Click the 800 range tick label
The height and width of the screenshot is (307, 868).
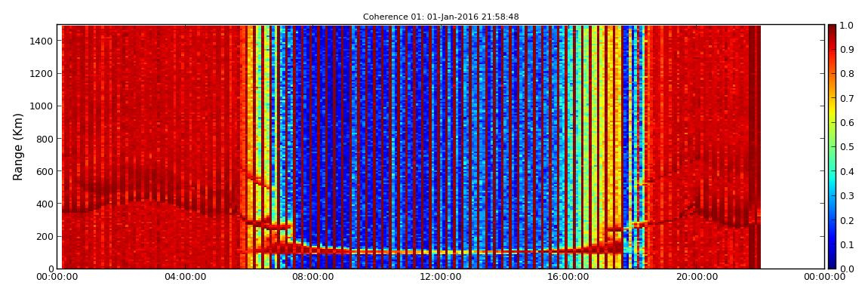pos(45,139)
